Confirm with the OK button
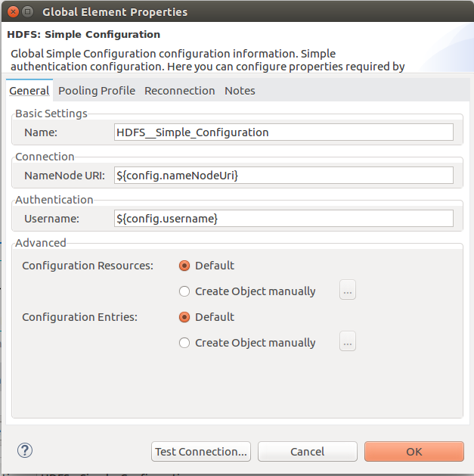The width and height of the screenshot is (474, 476). (414, 452)
